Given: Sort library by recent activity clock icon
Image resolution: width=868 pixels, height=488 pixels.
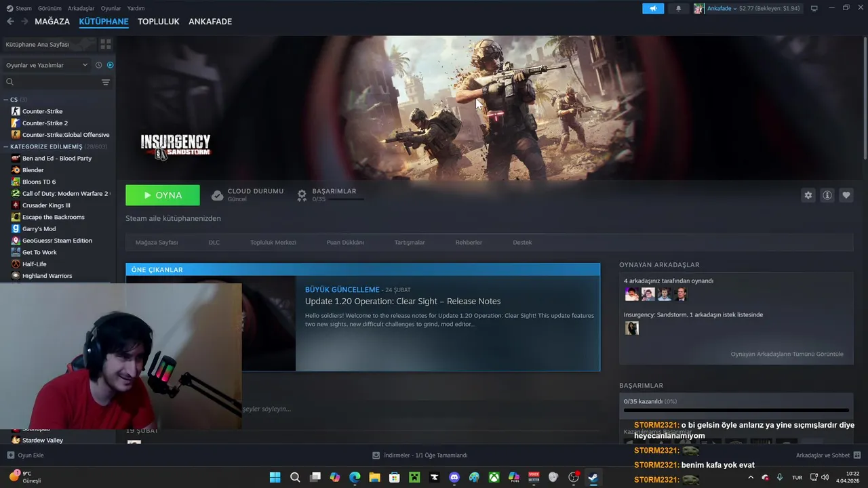Looking at the screenshot, I should (99, 65).
